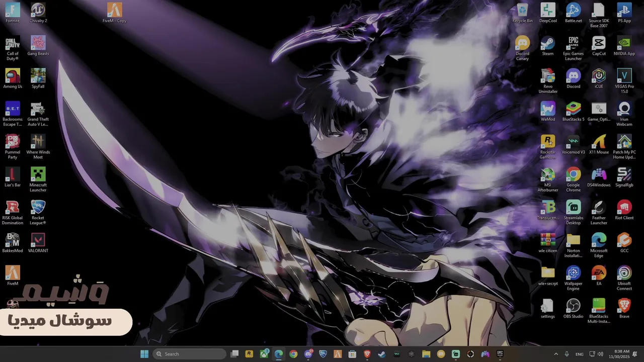Select the Fortnite desktop shortcut
The width and height of the screenshot is (644, 362).
13,13
